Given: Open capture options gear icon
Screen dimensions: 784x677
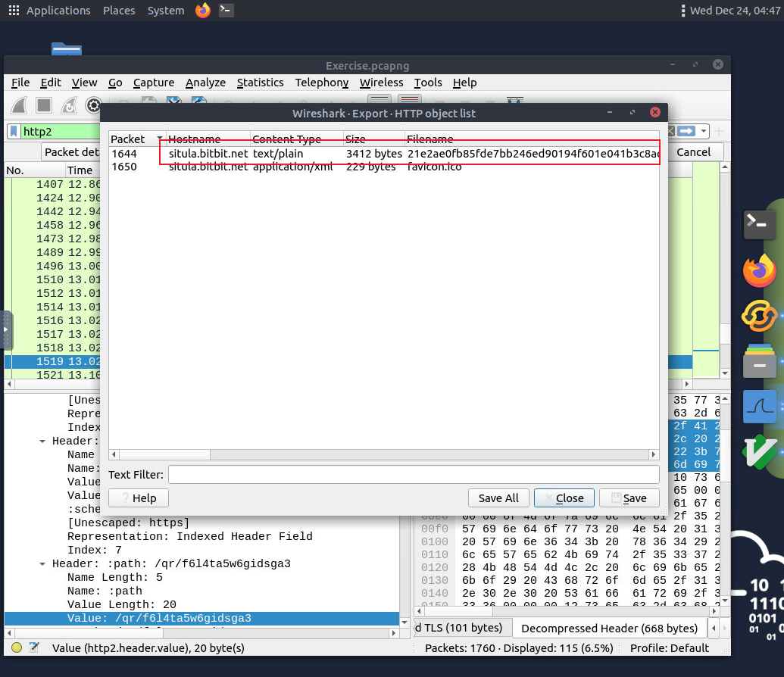Looking at the screenshot, I should (x=93, y=105).
